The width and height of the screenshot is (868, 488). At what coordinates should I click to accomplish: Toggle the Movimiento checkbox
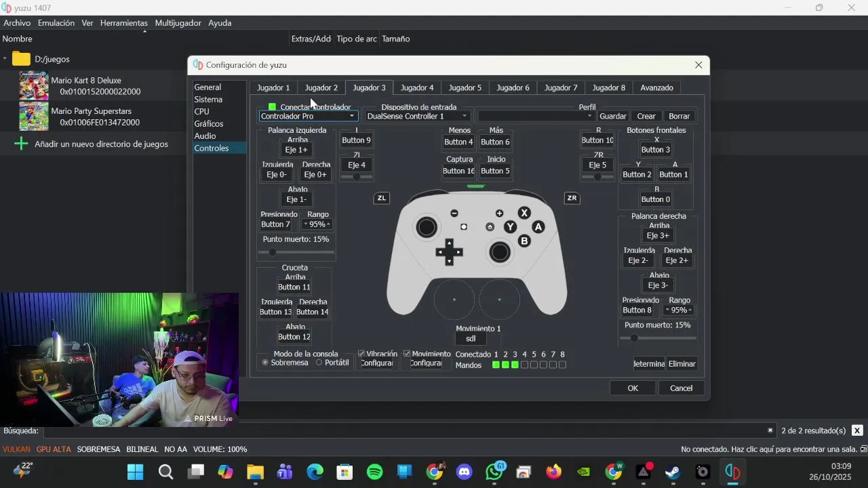pos(407,354)
